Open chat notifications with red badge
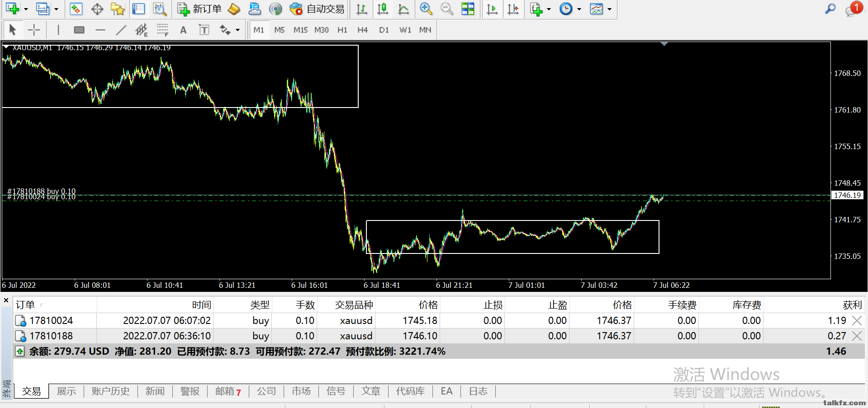Screen dimensions: 868x408 coord(854,9)
